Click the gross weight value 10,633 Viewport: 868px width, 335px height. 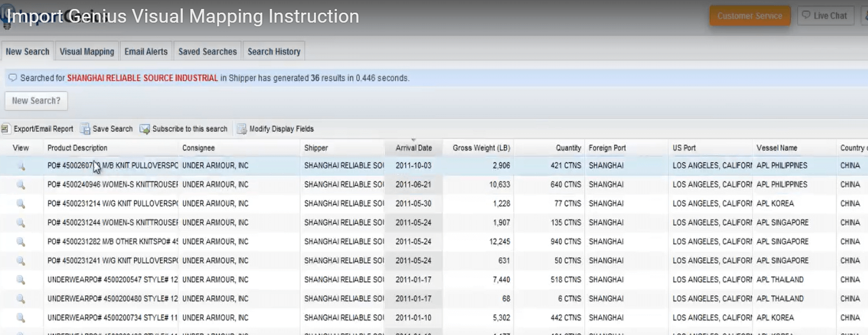point(499,185)
